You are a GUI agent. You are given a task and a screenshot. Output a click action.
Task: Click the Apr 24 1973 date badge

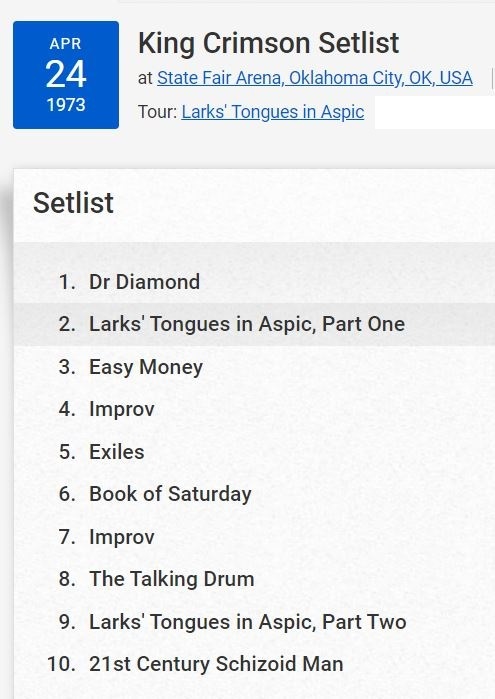point(66,75)
